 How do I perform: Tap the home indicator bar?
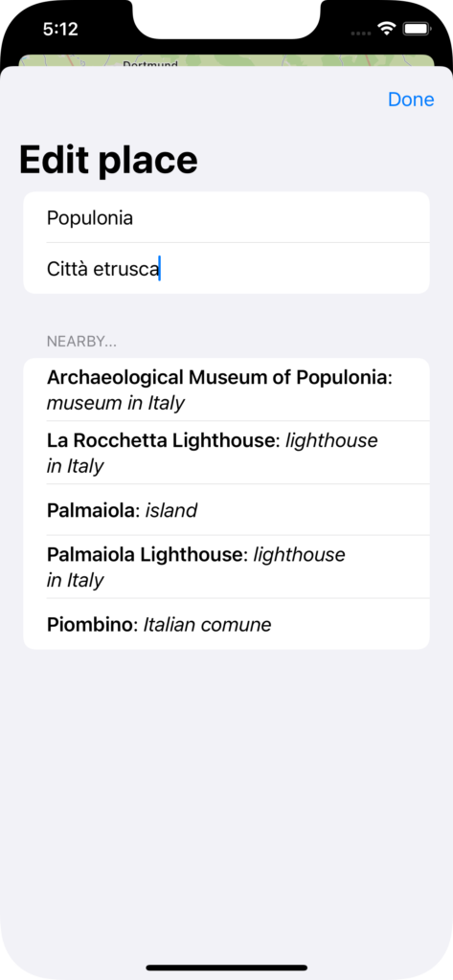(x=226, y=968)
